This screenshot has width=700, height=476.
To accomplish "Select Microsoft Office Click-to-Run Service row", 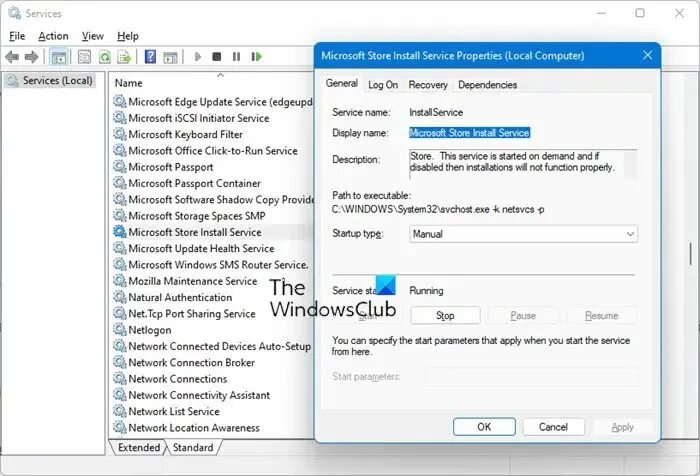I will [x=212, y=150].
